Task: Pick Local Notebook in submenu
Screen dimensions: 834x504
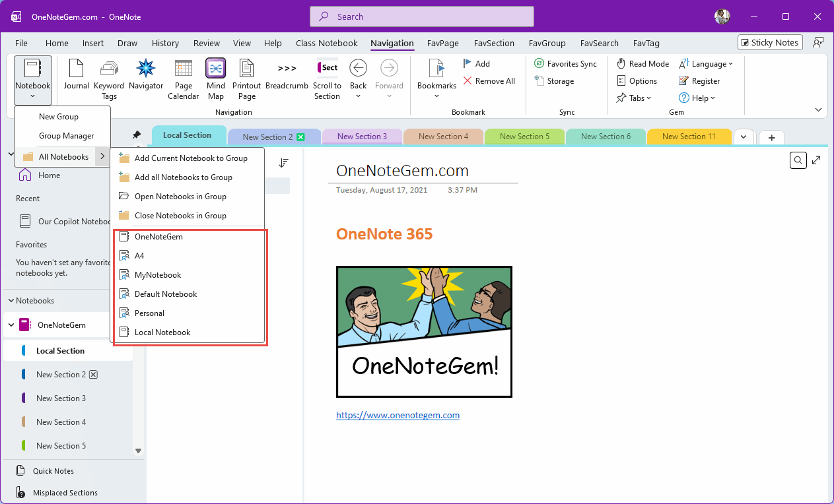Action: point(188,332)
